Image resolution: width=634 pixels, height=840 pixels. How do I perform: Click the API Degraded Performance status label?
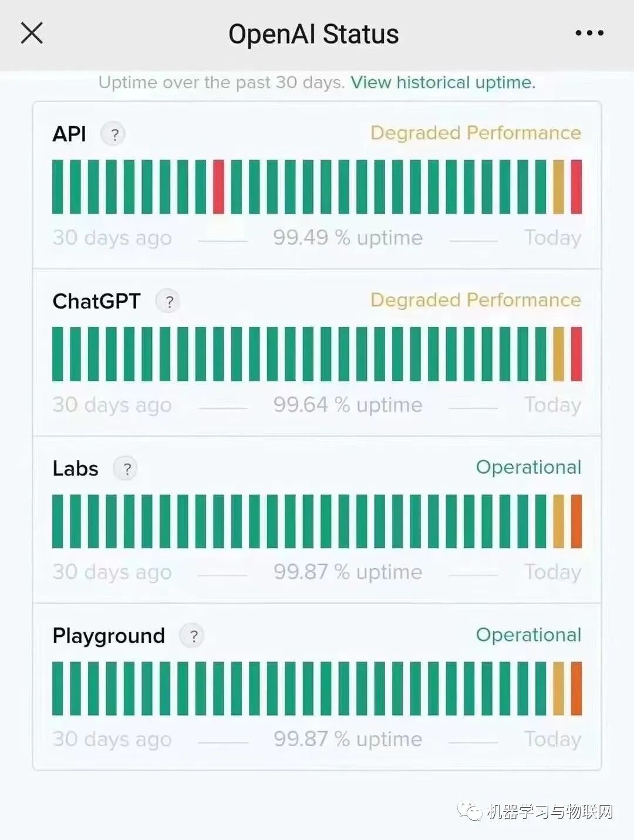tap(475, 133)
